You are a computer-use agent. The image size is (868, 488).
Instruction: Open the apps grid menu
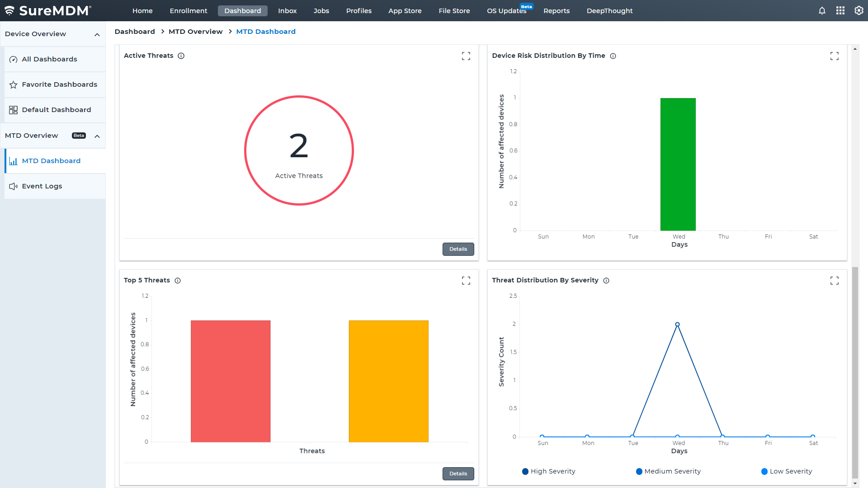tap(840, 10)
